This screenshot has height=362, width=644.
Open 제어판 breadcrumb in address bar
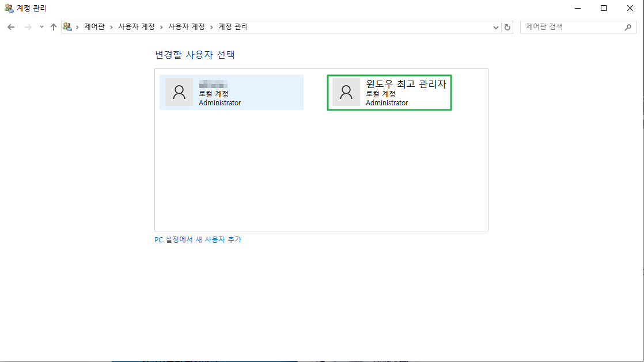pos(94,26)
